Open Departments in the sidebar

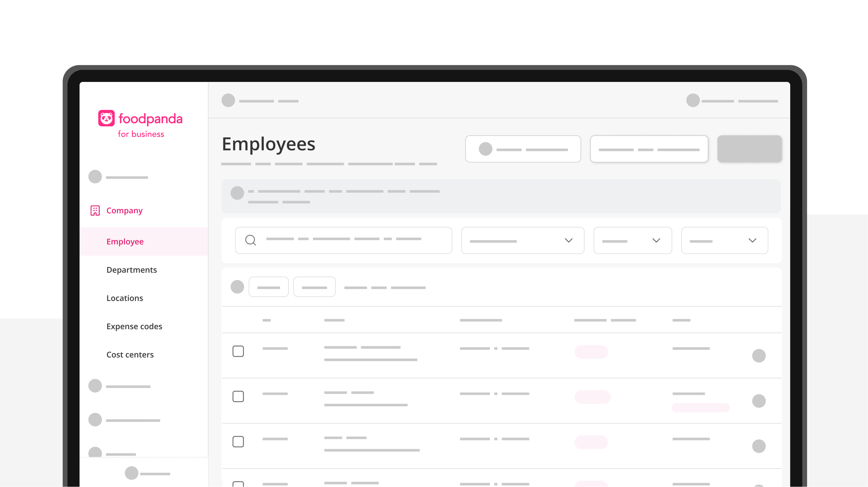131,270
